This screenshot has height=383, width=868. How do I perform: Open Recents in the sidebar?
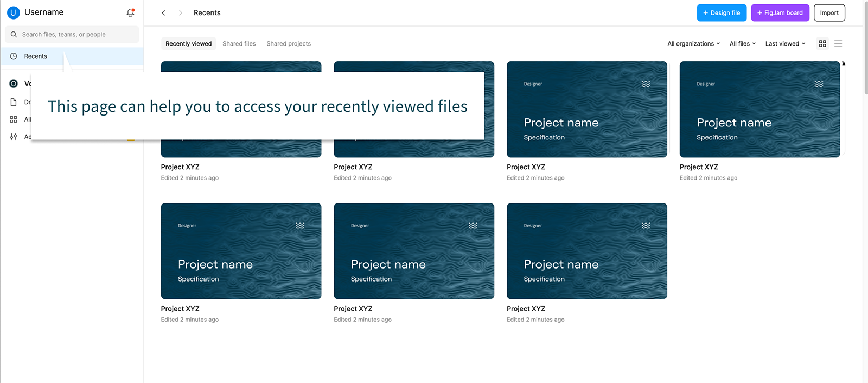72,56
